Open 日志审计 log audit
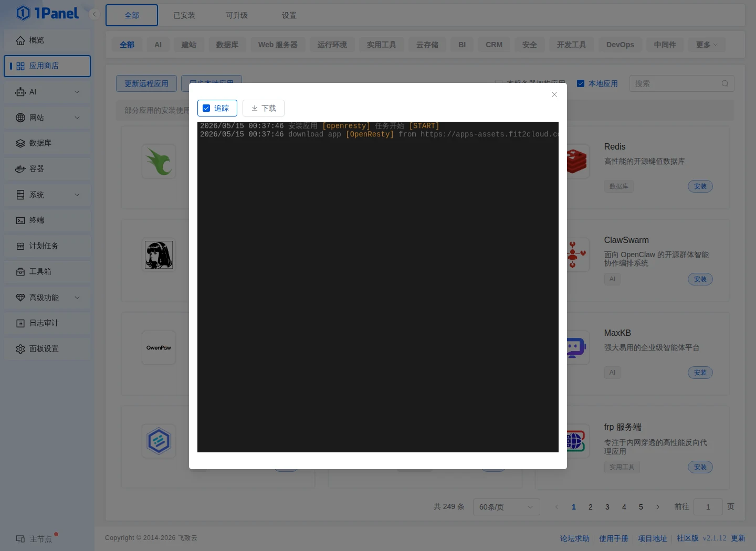The height and width of the screenshot is (551, 756). coord(47,323)
